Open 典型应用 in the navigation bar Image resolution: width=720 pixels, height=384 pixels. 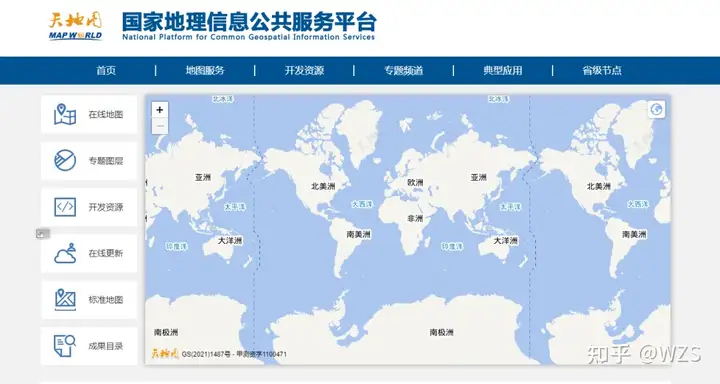503,70
